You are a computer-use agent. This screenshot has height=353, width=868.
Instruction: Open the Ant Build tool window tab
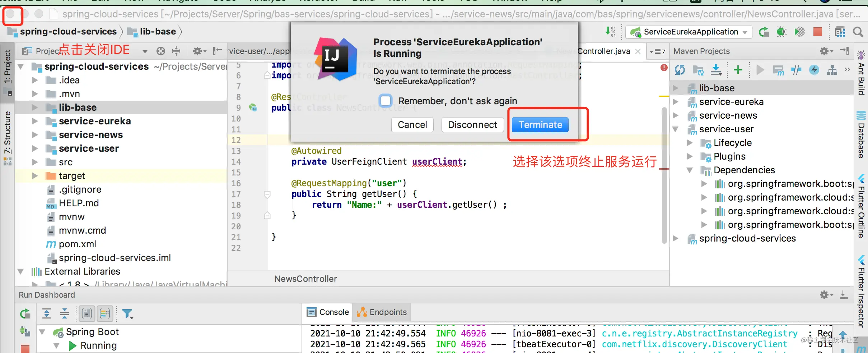[x=861, y=73]
